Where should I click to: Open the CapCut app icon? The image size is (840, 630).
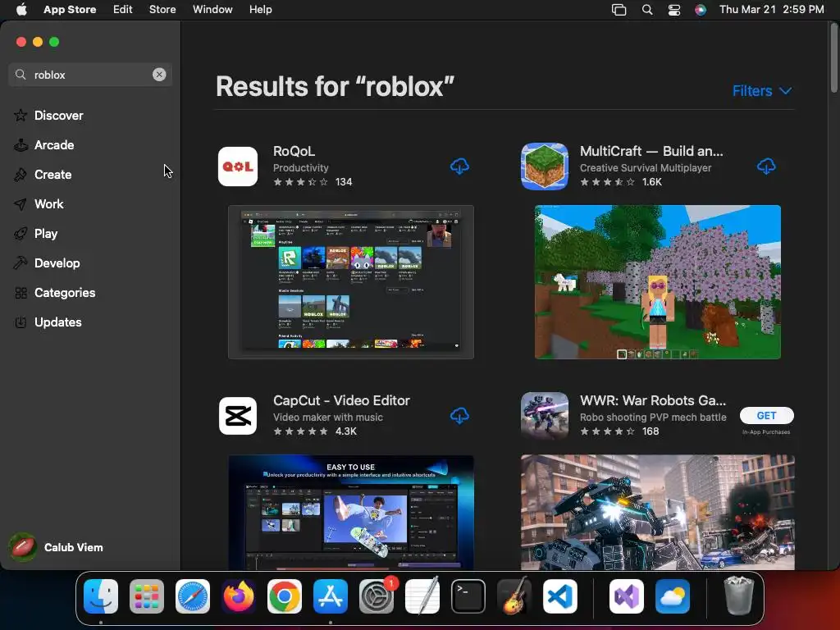coord(238,416)
